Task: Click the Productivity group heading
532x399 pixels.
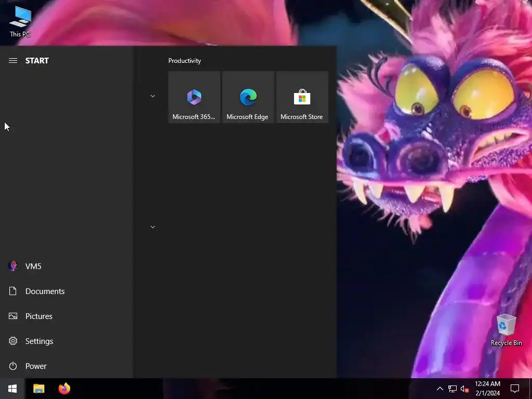Action: 184,61
